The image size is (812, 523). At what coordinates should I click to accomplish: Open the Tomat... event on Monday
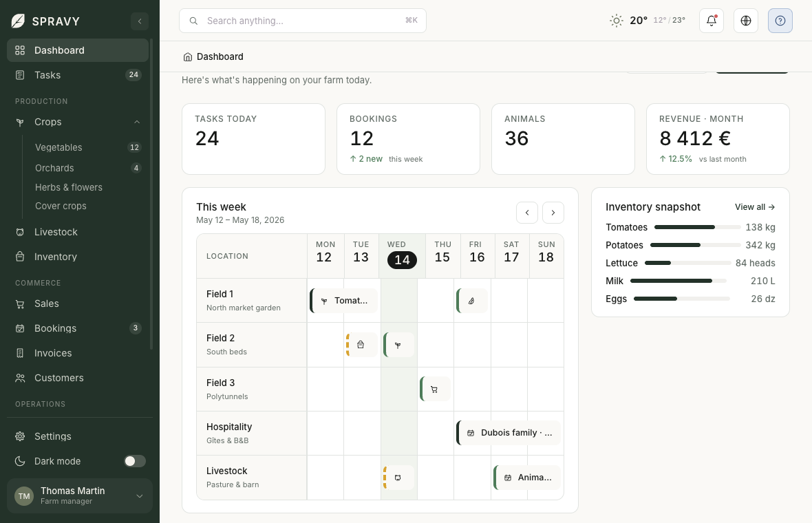click(x=343, y=301)
